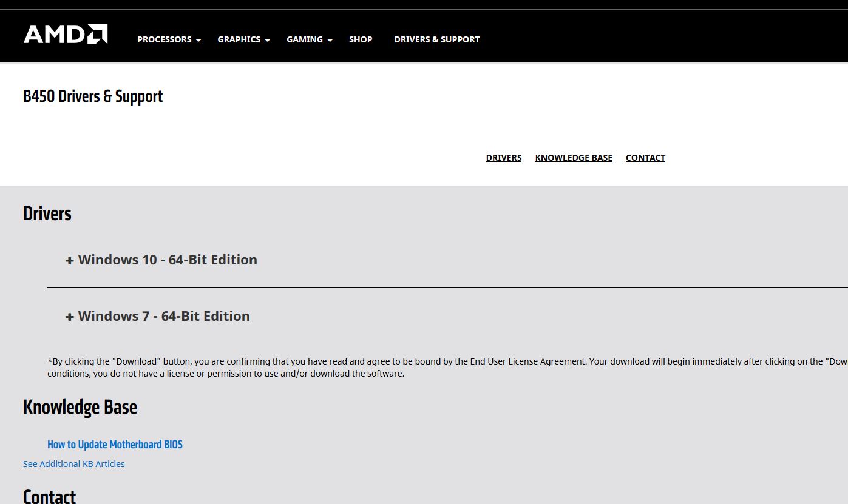Viewport: 848px width, 504px height.
Task: Jump to the Knowledge Base anchor link
Action: point(574,158)
